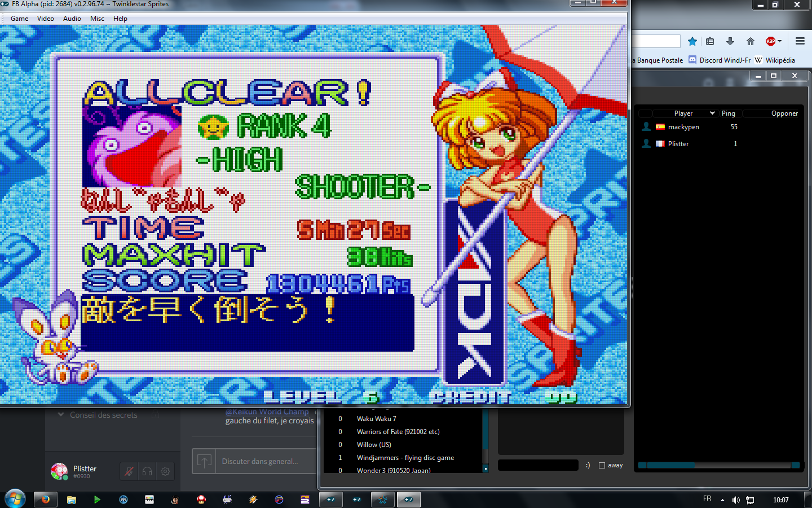Go to the Firefox home page icon
The width and height of the screenshot is (812, 508).
(x=751, y=41)
